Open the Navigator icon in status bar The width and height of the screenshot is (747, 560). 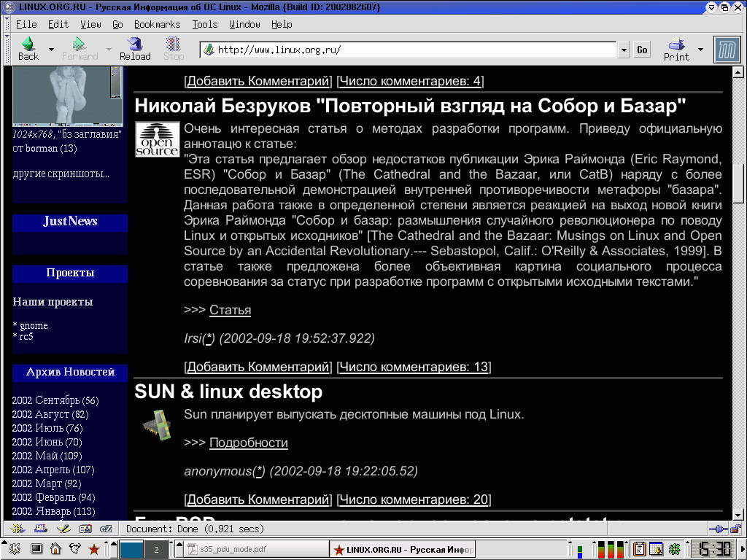(18, 529)
